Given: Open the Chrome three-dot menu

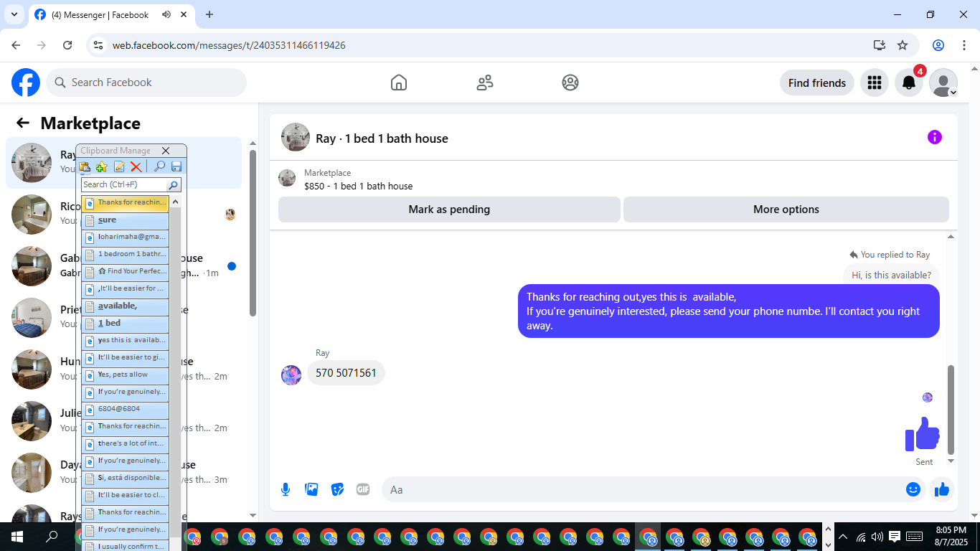Looking at the screenshot, I should 964,45.
